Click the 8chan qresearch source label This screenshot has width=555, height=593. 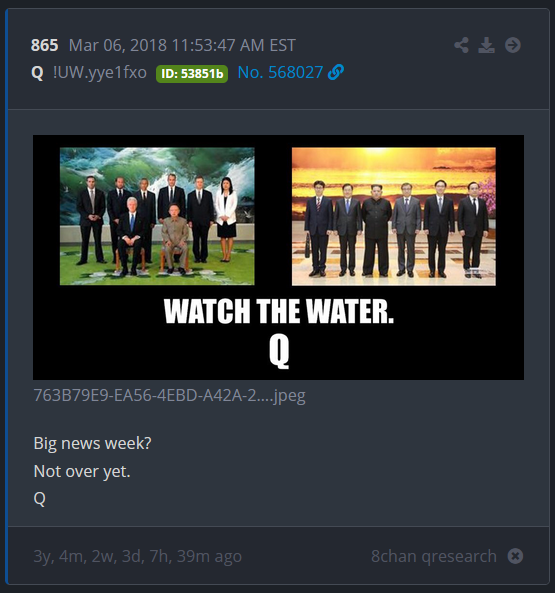click(434, 556)
